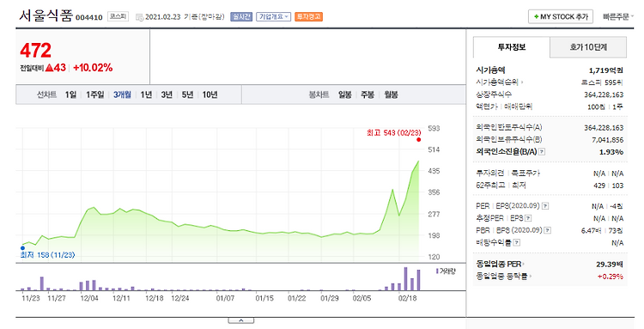Click the 12/04 date label on axis
Image resolution: width=644 pixels, height=329 pixels.
[89, 298]
